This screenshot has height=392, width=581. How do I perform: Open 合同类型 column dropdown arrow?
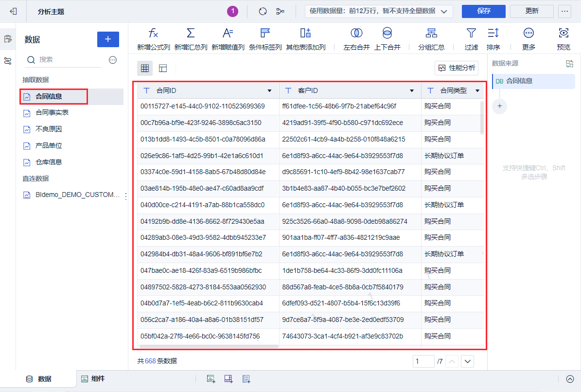pyautogui.click(x=477, y=91)
